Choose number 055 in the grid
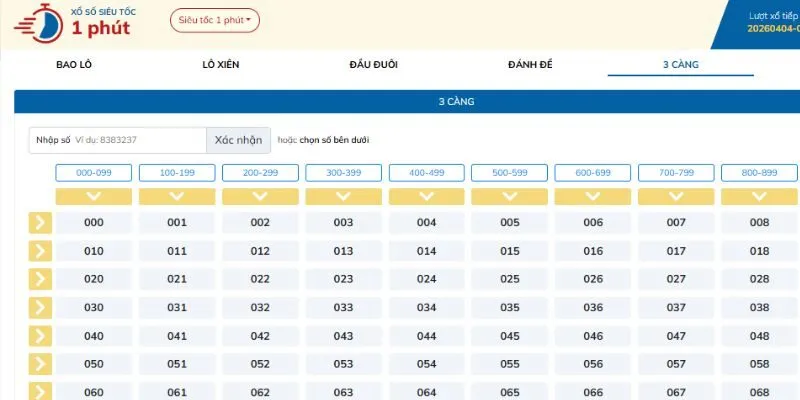The height and width of the screenshot is (400, 800). [509, 364]
